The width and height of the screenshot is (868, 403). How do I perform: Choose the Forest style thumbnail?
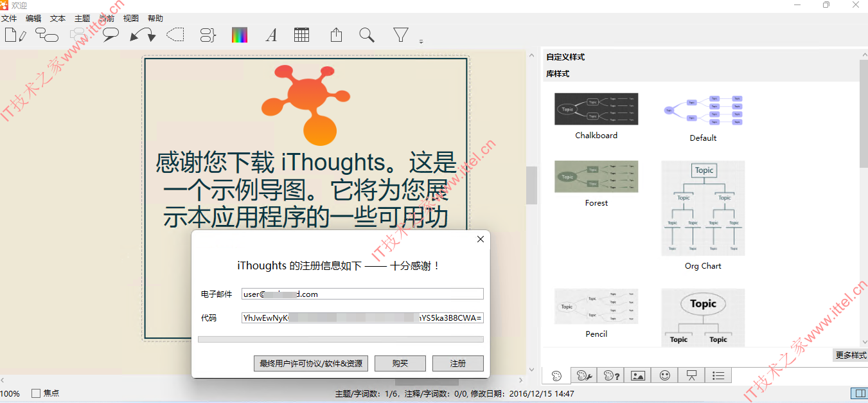pos(596,177)
